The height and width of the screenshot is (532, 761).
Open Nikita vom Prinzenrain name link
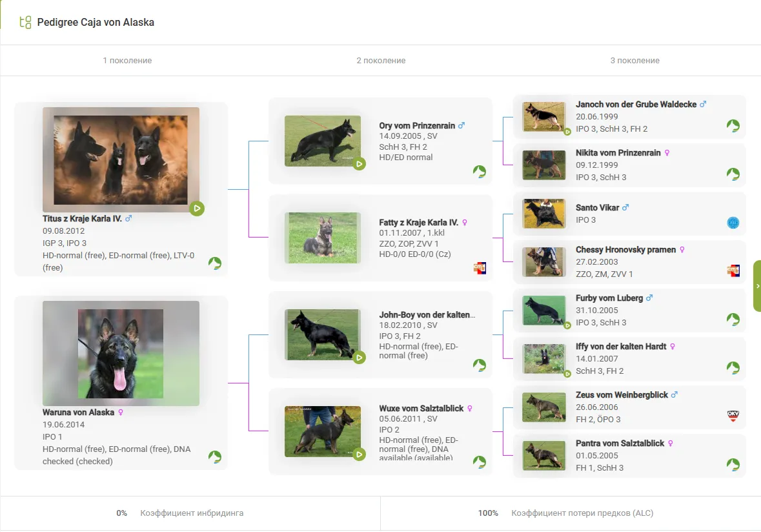pos(618,153)
